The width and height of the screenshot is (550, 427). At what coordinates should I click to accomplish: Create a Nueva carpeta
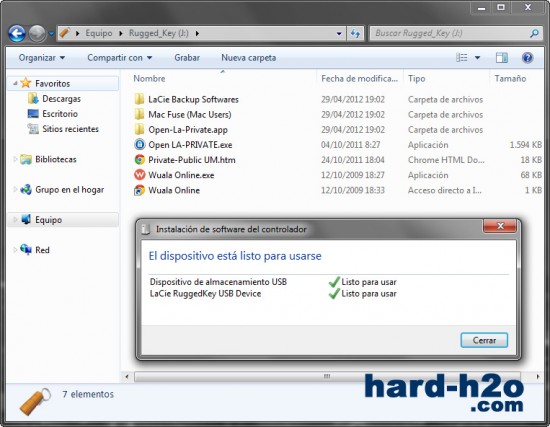[248, 58]
